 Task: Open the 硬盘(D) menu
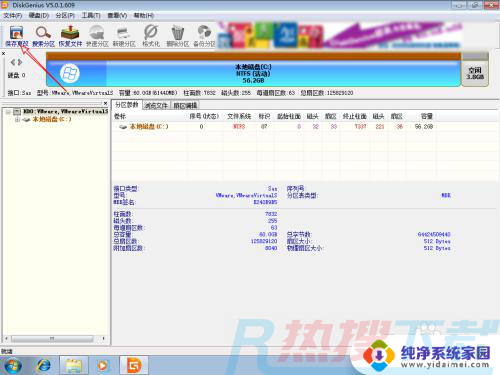point(39,15)
